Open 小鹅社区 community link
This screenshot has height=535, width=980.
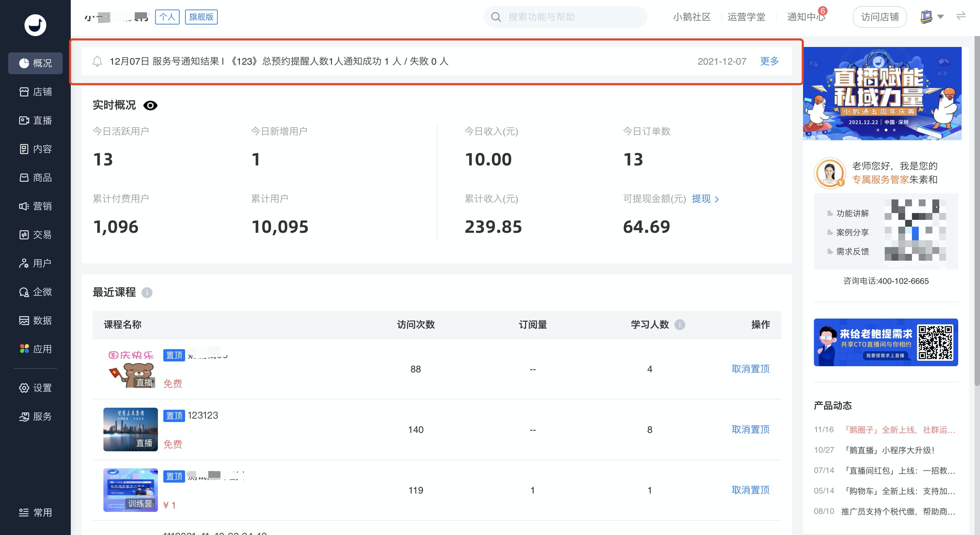[x=692, y=17]
